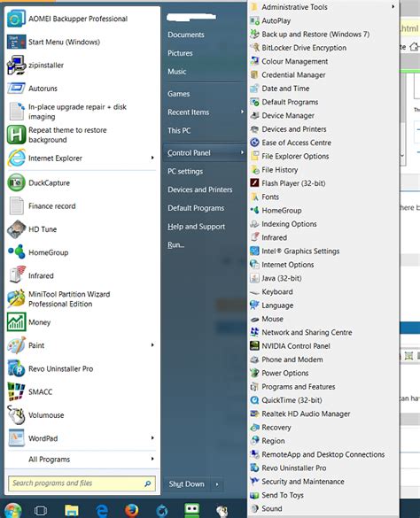
Task: Open the Shut Down options arrow
Action: point(217,484)
